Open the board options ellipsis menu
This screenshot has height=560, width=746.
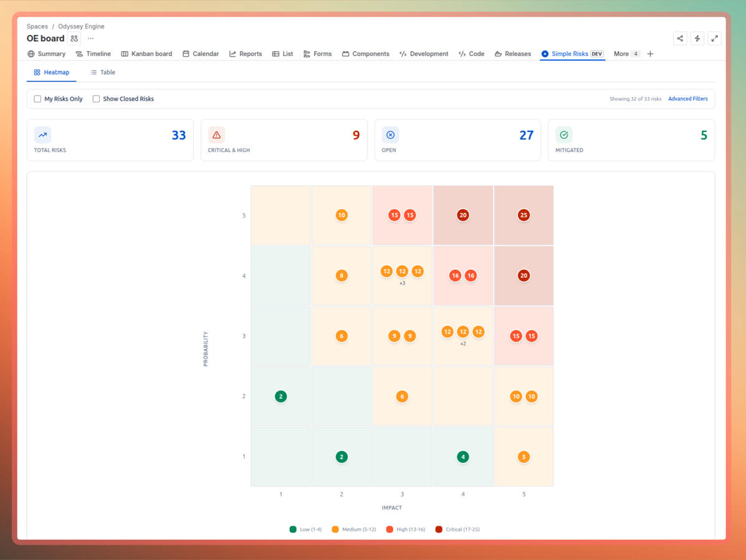[90, 38]
